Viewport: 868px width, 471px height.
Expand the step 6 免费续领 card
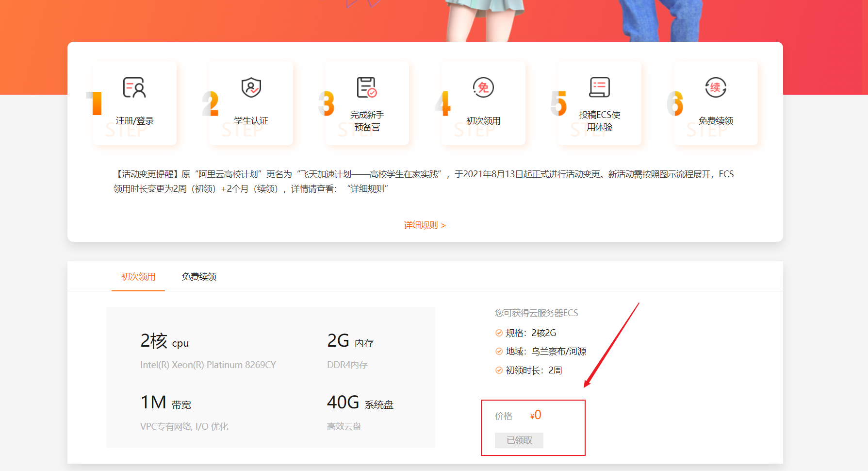(715, 103)
